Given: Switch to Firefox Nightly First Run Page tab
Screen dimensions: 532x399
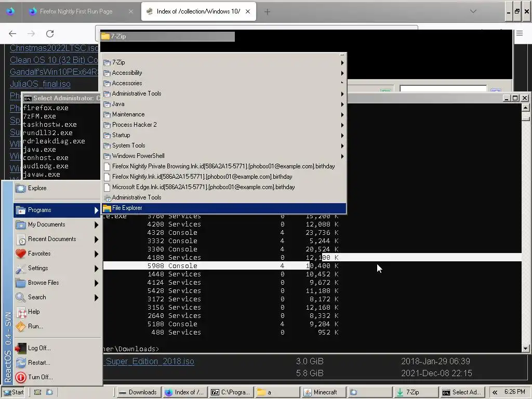Looking at the screenshot, I should coord(76,11).
